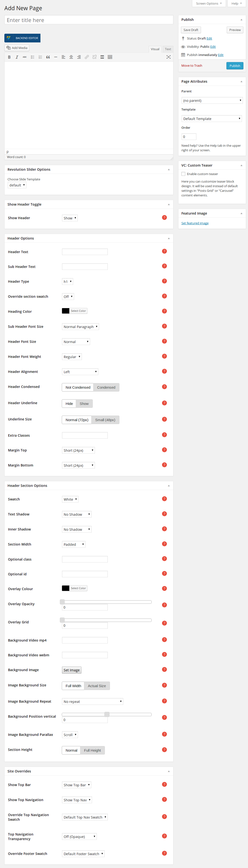248x868 pixels.
Task: Click Save Draft button
Action: coord(191,30)
